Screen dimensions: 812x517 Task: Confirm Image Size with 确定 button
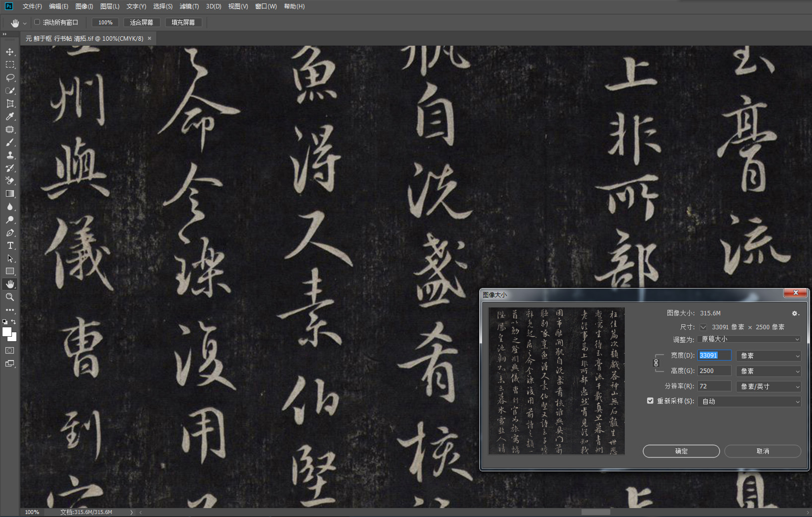681,451
